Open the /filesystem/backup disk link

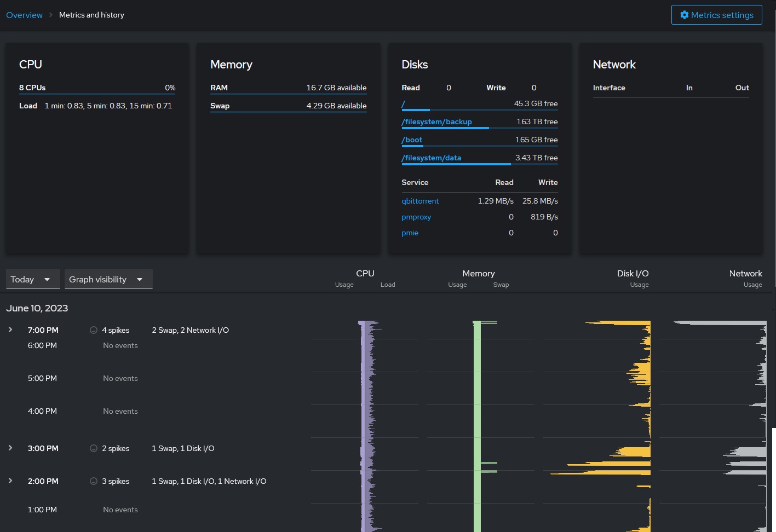click(436, 122)
